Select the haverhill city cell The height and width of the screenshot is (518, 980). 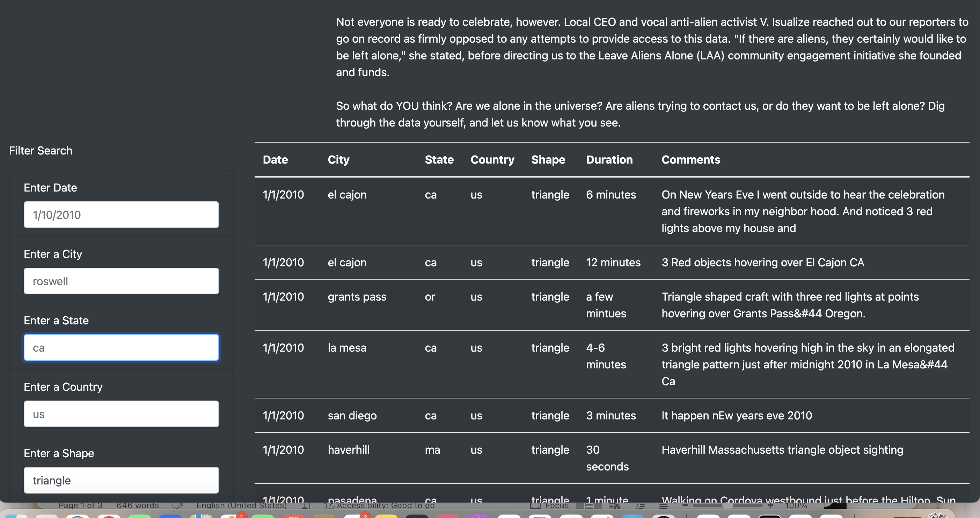pyautogui.click(x=349, y=449)
